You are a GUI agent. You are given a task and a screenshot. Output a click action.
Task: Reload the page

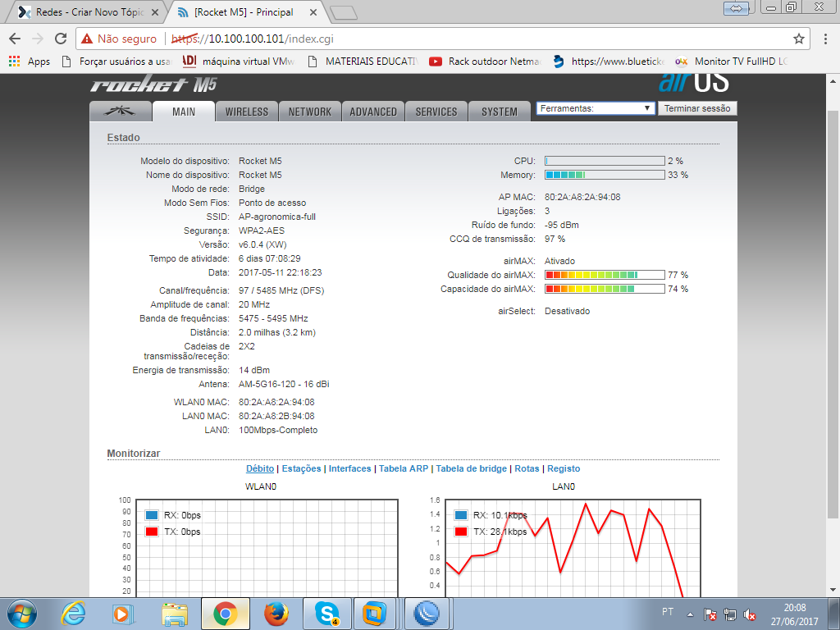[61, 39]
